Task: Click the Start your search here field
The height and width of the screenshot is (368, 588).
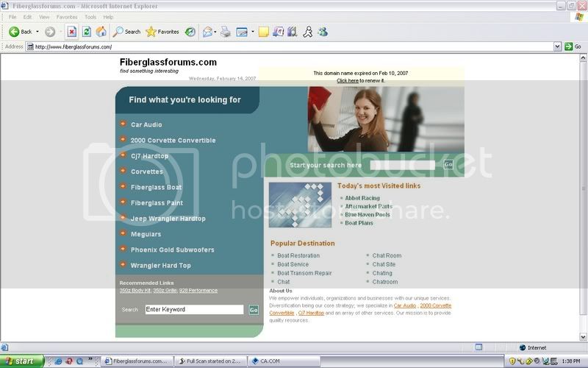Action: (402, 165)
